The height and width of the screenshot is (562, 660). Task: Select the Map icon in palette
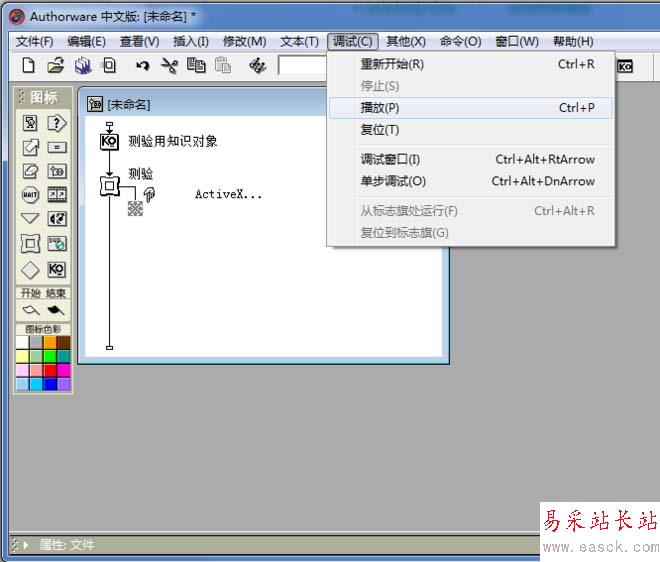coord(57,171)
